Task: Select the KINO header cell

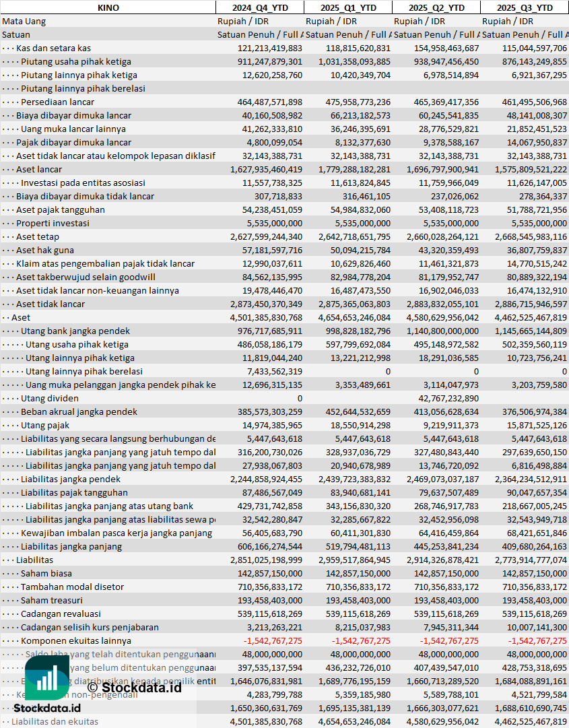Action: click(x=108, y=8)
